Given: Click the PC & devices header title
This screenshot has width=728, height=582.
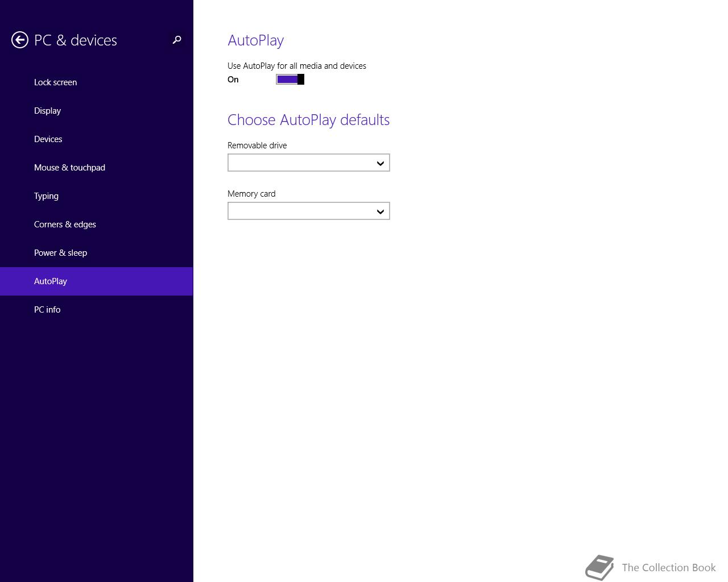Looking at the screenshot, I should (x=76, y=40).
